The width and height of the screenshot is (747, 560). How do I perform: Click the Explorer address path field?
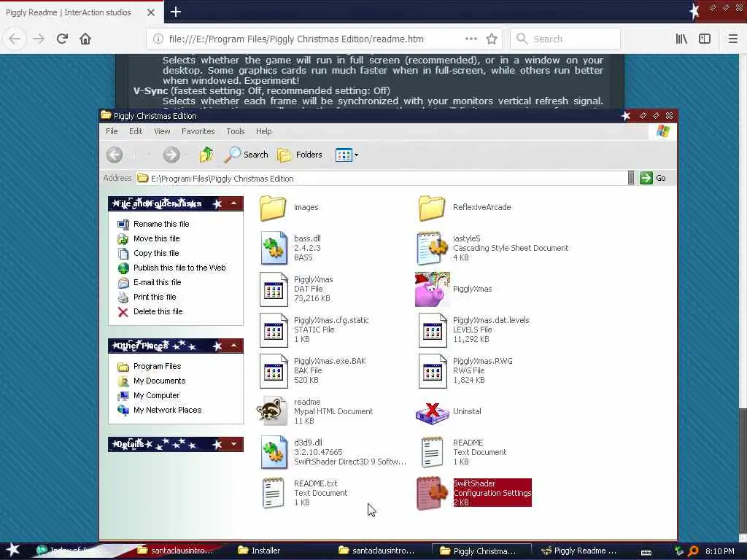381,179
